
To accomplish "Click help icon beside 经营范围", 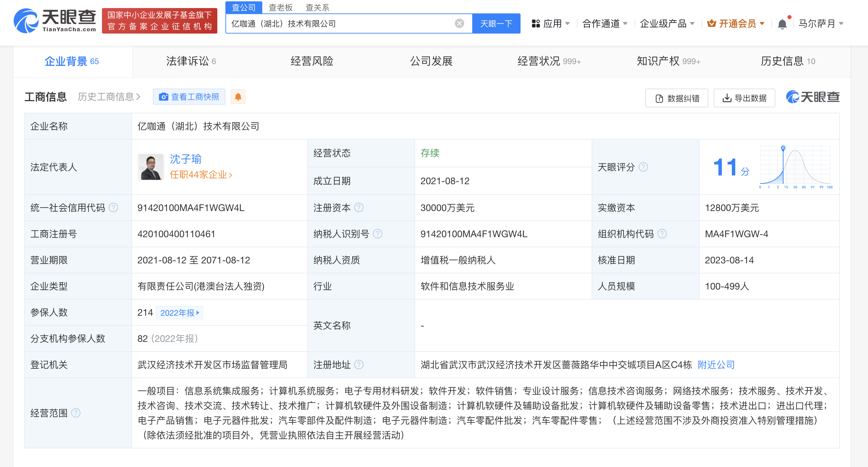I will (76, 413).
